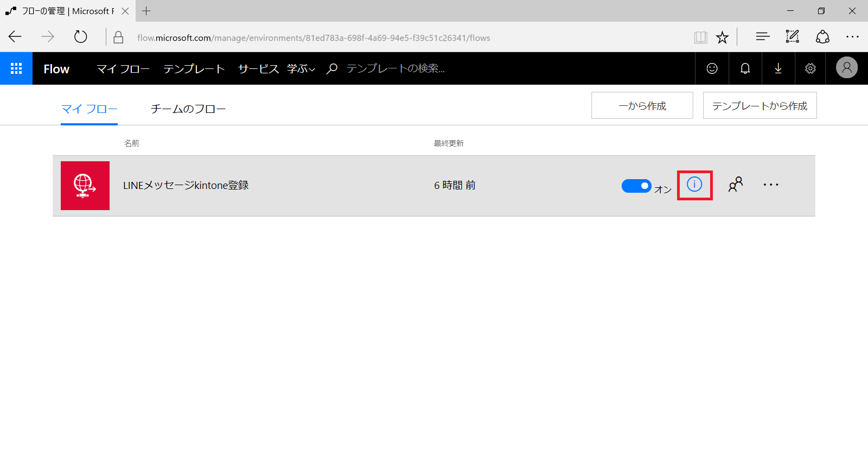Click the 名前 column header
The height and width of the screenshot is (468, 868).
(x=132, y=143)
